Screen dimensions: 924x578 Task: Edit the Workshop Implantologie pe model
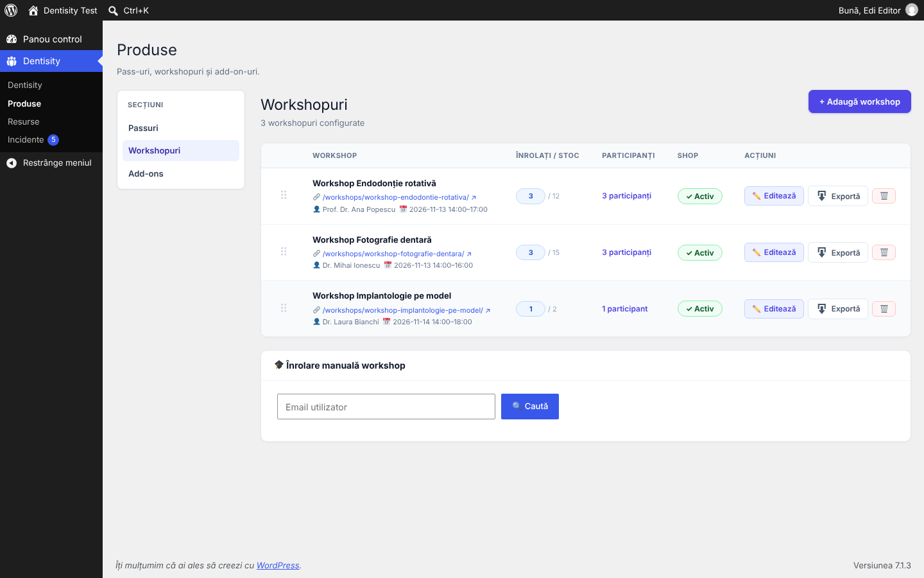coord(774,309)
